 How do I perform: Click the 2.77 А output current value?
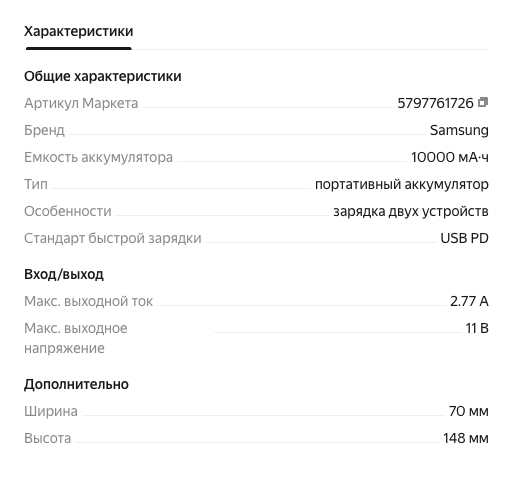[469, 301]
